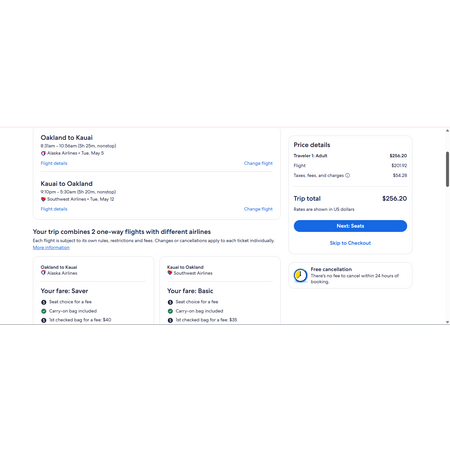Click green check for Basic carry-on bag included
Viewport: 450px width, 450px height.
click(170, 311)
